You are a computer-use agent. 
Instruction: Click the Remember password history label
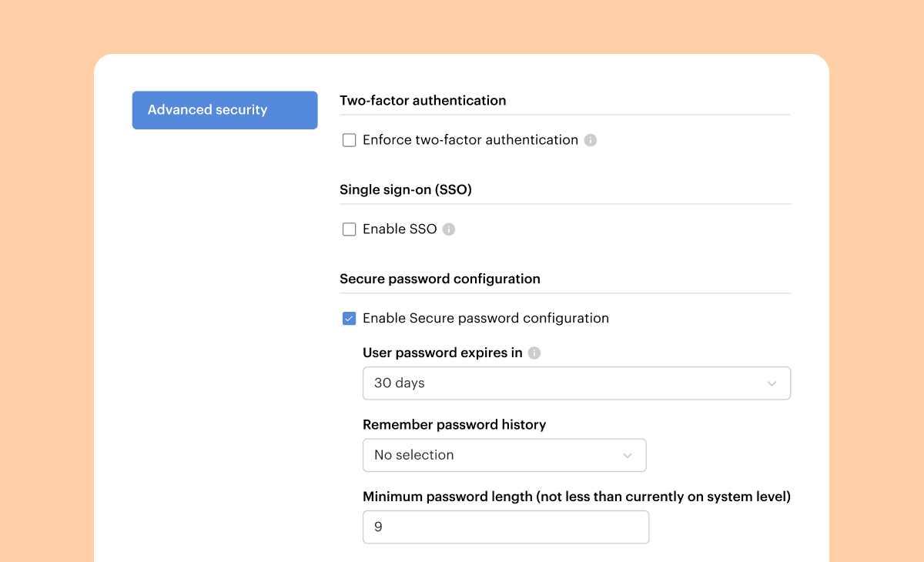(x=454, y=425)
